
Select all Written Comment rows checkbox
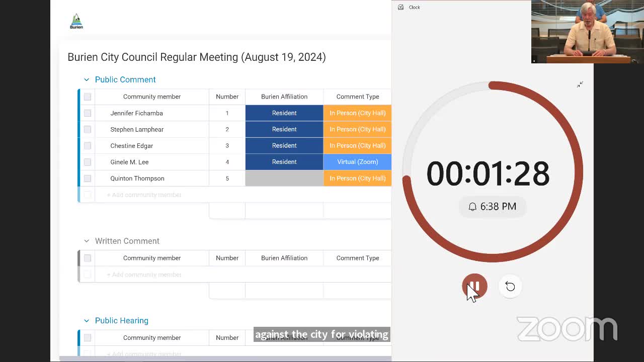coord(88,258)
